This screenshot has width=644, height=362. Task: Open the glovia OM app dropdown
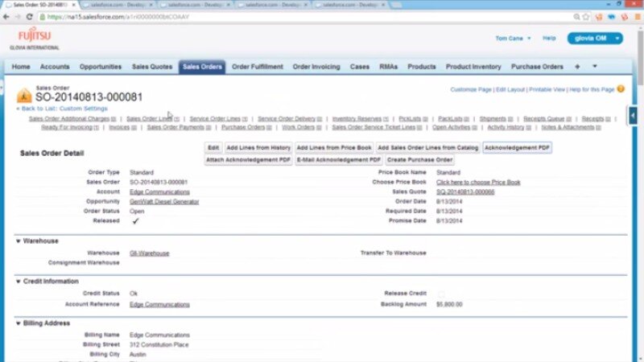(x=595, y=38)
